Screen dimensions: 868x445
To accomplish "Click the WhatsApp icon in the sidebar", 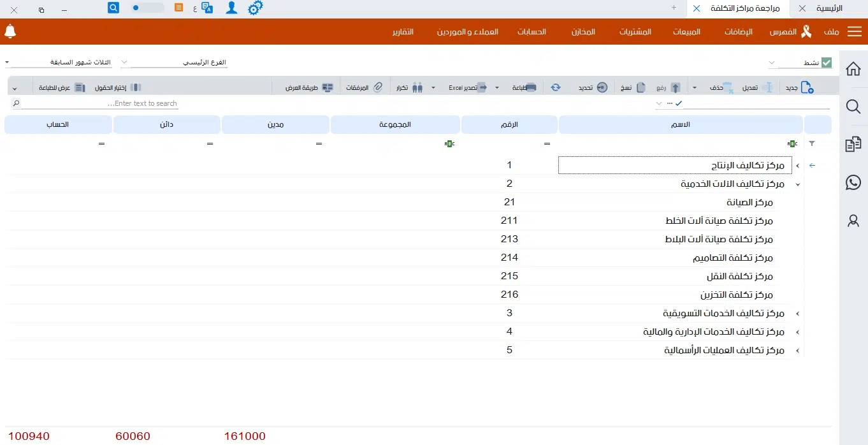I will (x=853, y=183).
